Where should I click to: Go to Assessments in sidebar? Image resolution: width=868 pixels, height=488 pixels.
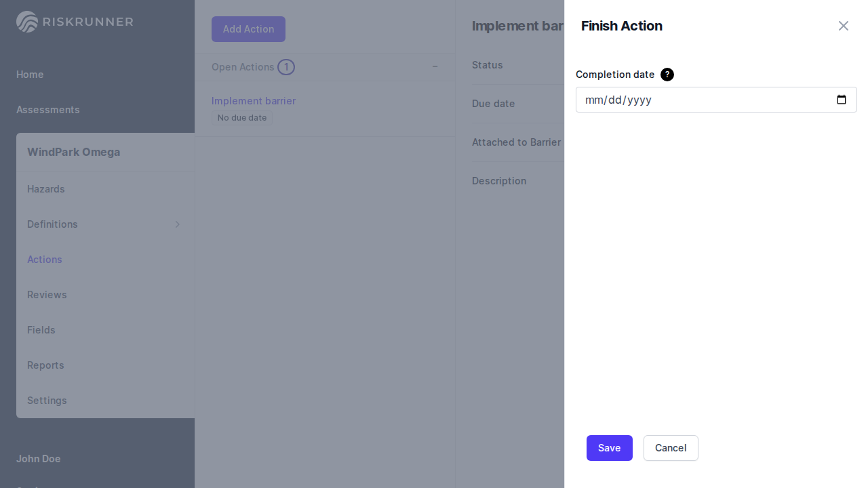pos(48,110)
